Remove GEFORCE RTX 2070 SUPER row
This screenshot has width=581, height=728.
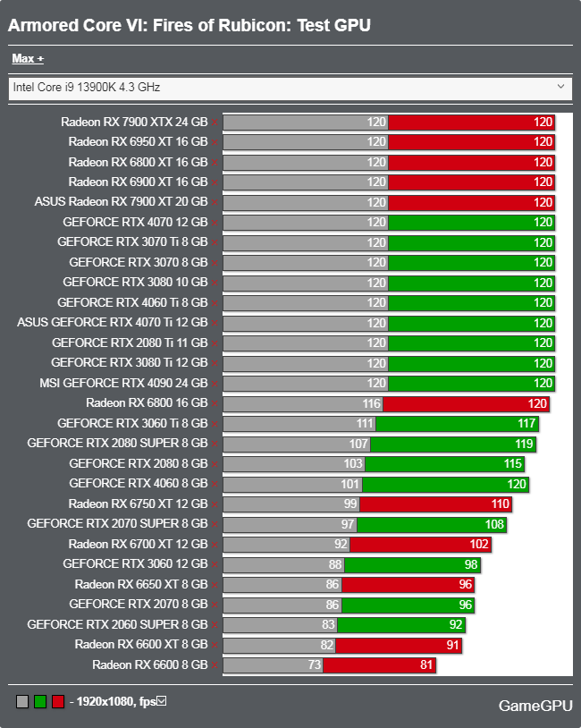[x=215, y=524]
